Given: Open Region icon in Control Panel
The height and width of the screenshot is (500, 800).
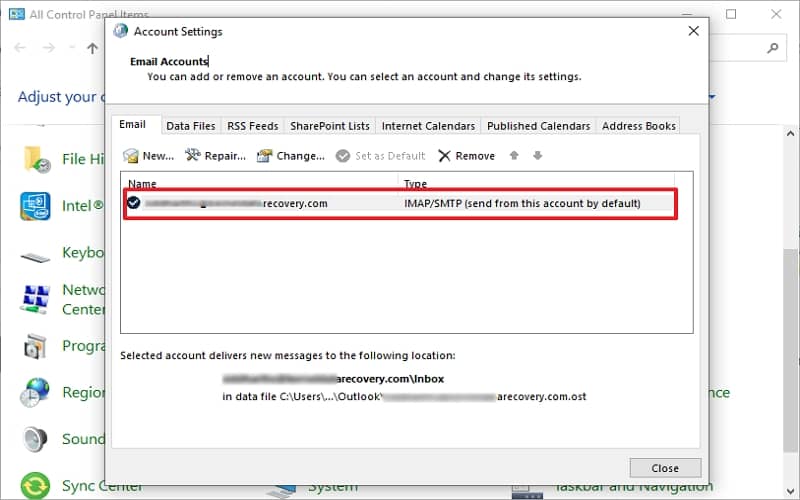Looking at the screenshot, I should coord(35,392).
